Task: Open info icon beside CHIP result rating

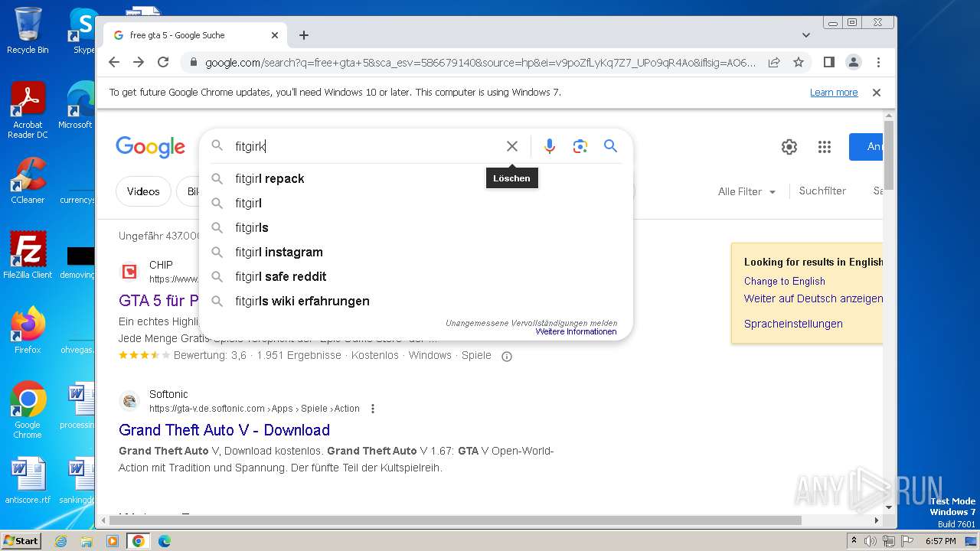Action: (x=506, y=356)
